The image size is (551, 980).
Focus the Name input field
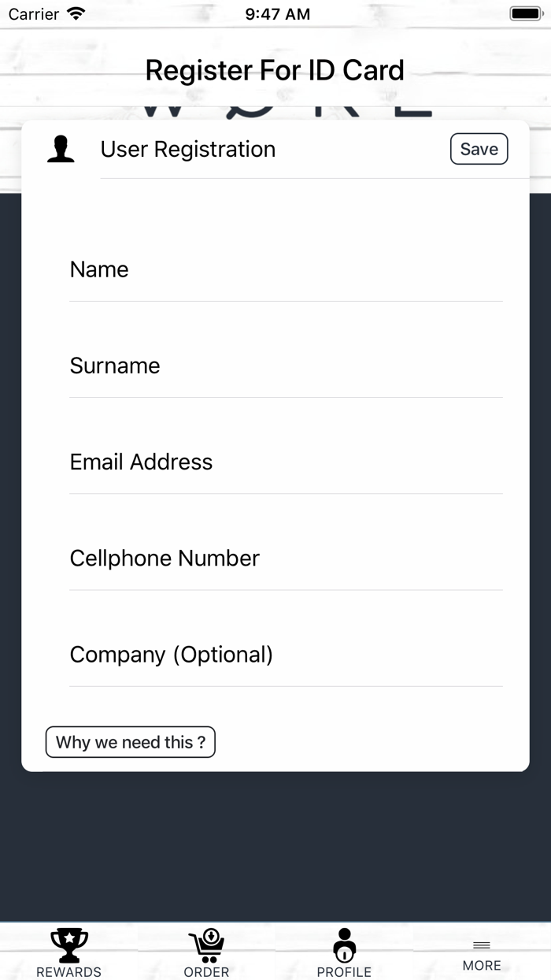pos(286,269)
